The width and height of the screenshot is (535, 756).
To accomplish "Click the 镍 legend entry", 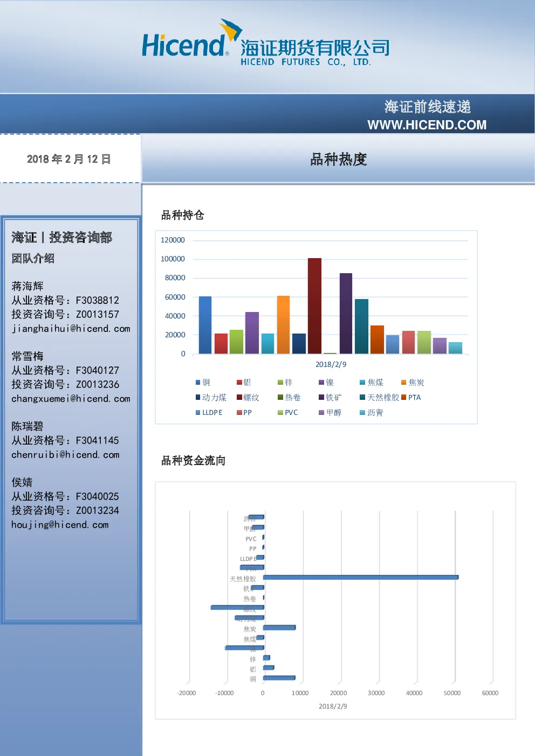I will pos(326,383).
